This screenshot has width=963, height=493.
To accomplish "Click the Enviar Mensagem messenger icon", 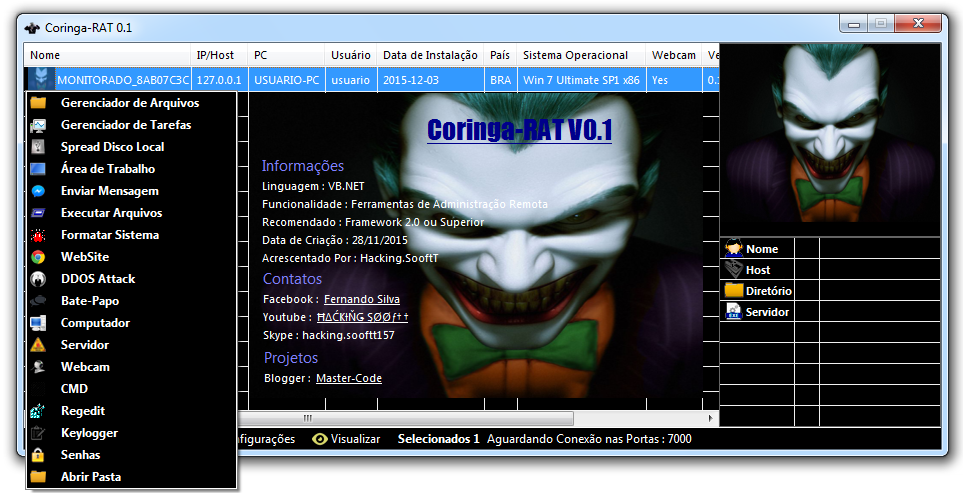I will tap(38, 191).
